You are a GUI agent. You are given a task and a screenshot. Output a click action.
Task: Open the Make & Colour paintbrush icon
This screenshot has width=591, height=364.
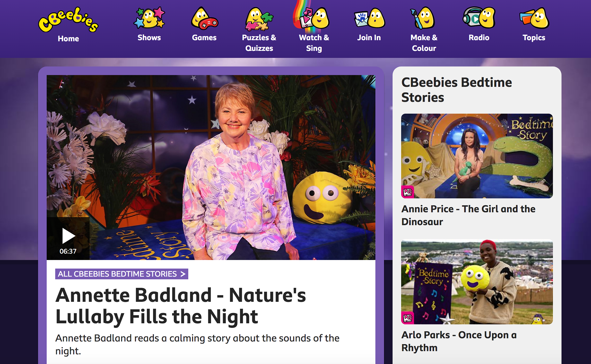(424, 18)
